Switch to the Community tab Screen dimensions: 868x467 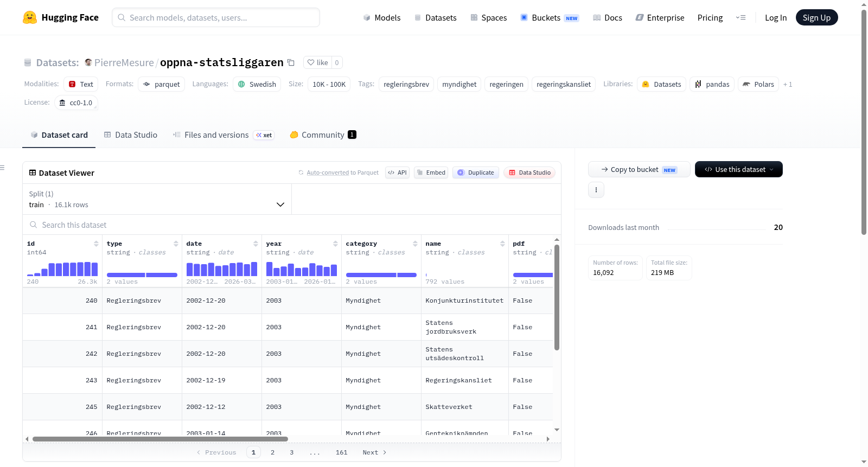pos(323,135)
